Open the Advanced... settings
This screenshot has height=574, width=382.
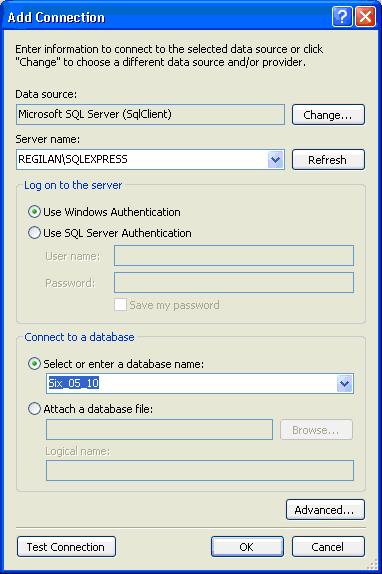[325, 510]
